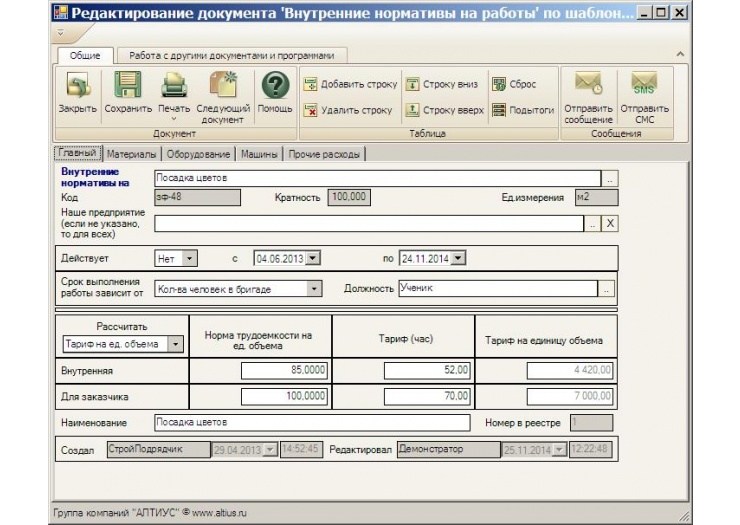Image resolution: width=740 pixels, height=525 pixels.
Task: Click Наименование field Посадка цветов
Action: coord(312,423)
